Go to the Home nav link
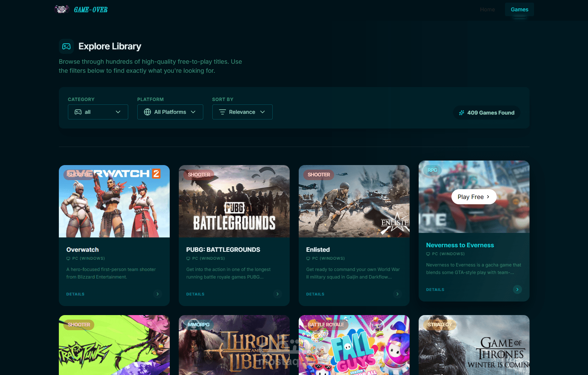Viewport: 588px width, 375px height. [x=487, y=9]
